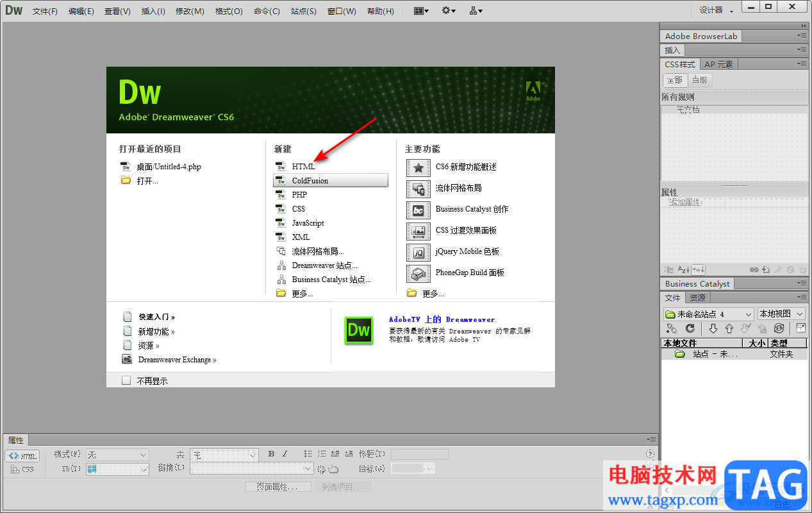Click the 本地文件 column header

point(701,343)
